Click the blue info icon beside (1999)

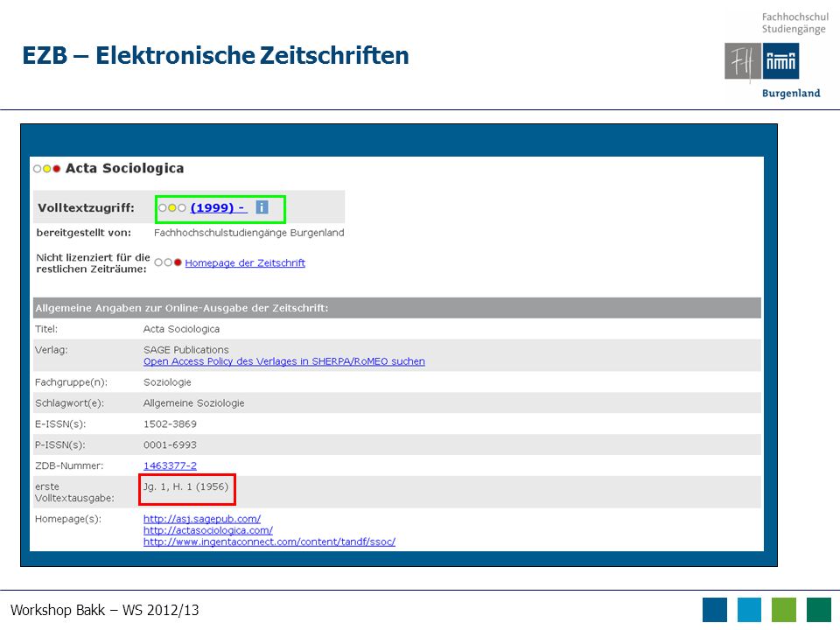(x=262, y=207)
